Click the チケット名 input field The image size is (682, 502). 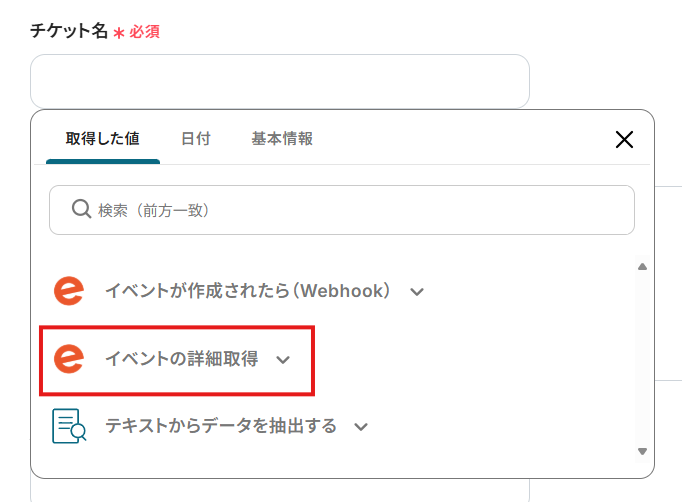tap(279, 81)
